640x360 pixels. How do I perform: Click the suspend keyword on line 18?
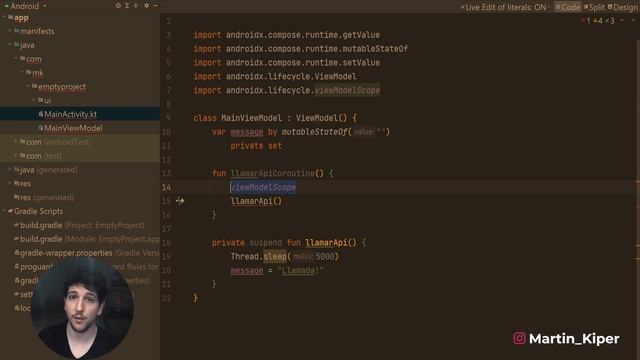(265, 243)
